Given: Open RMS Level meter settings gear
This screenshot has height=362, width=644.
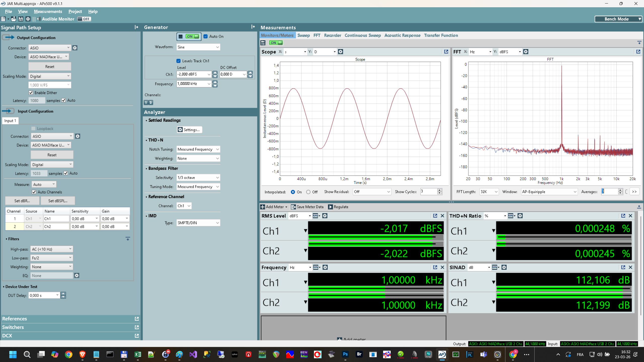Looking at the screenshot, I should coord(325,216).
